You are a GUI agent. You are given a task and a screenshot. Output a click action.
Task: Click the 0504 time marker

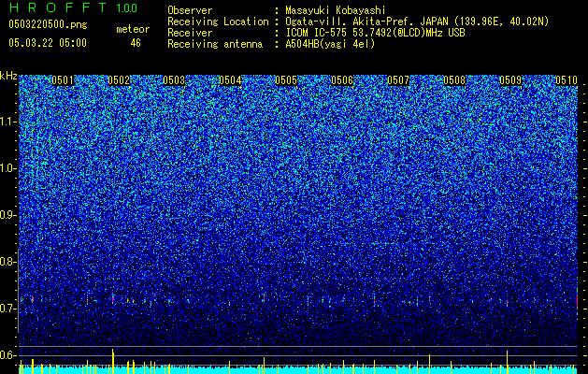point(230,80)
